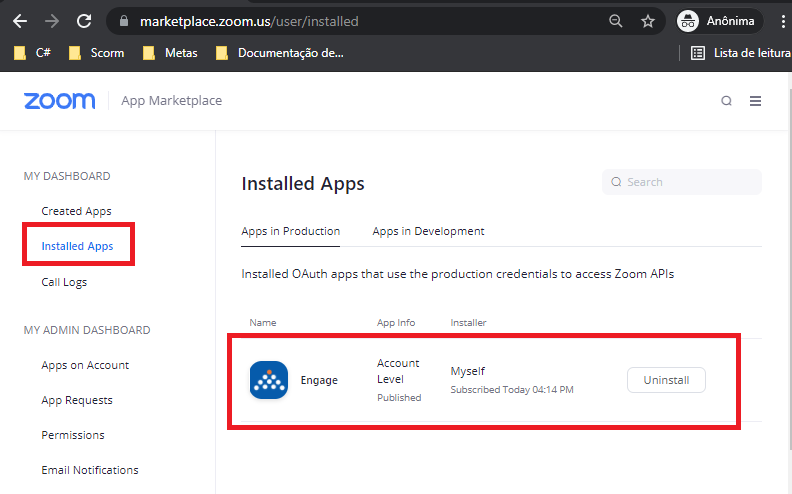
Task: Click the Installed Apps page heading
Action: [303, 183]
